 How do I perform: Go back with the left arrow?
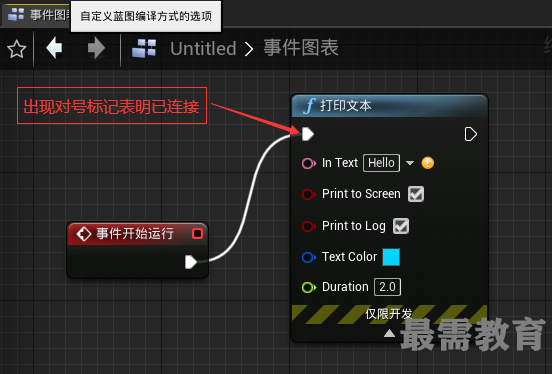[x=55, y=48]
